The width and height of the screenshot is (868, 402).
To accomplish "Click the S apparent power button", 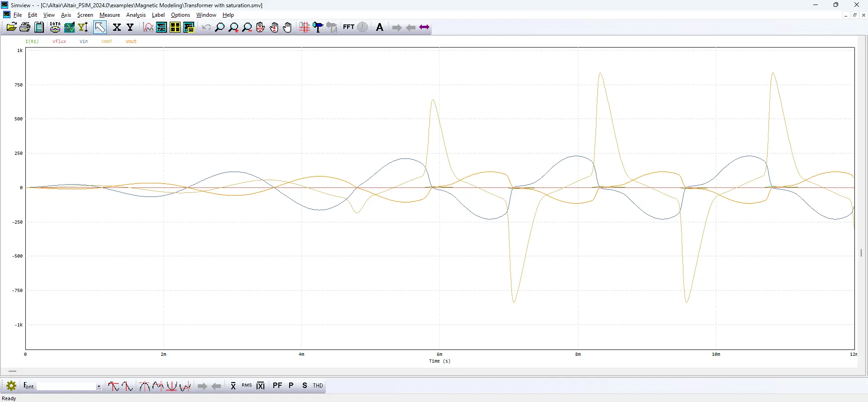I will tap(305, 386).
